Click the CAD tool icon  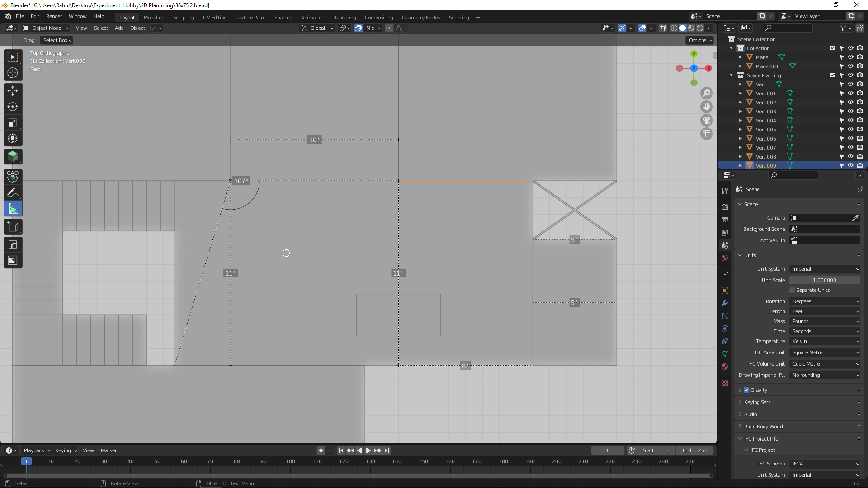[13, 176]
